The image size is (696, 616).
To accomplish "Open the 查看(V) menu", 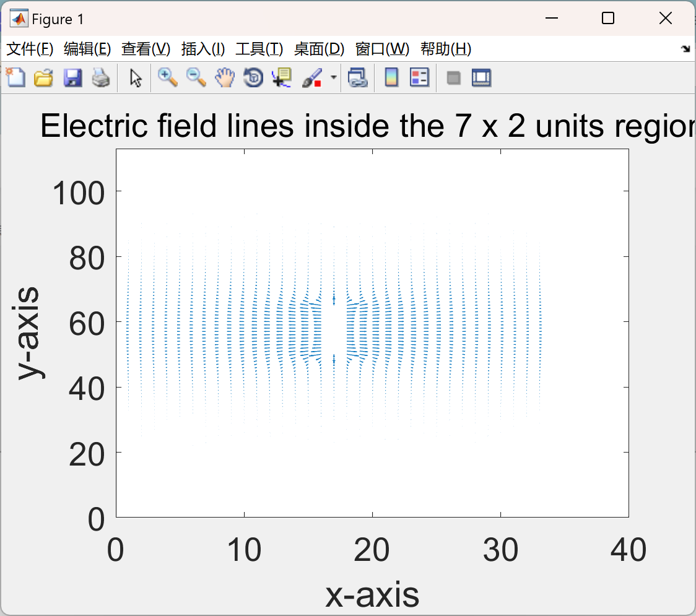I will click(146, 49).
